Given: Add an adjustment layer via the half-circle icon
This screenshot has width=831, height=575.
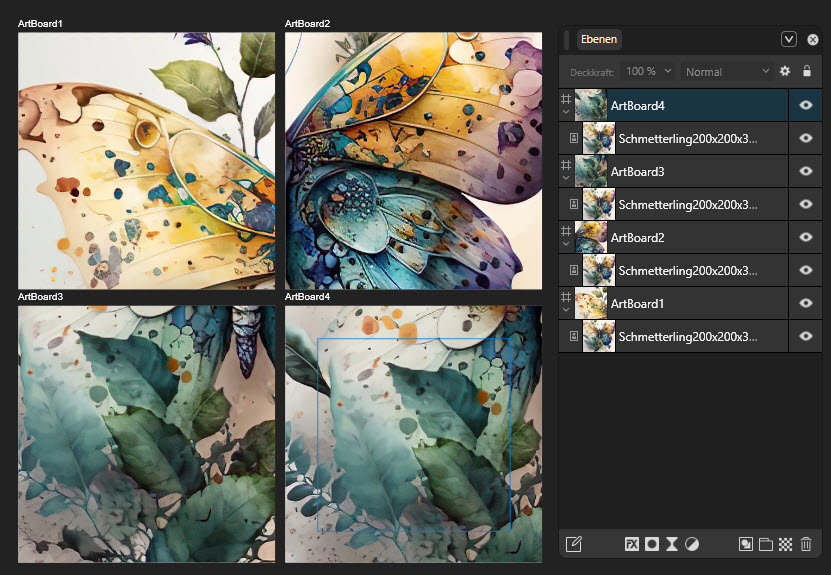Looking at the screenshot, I should (x=692, y=544).
